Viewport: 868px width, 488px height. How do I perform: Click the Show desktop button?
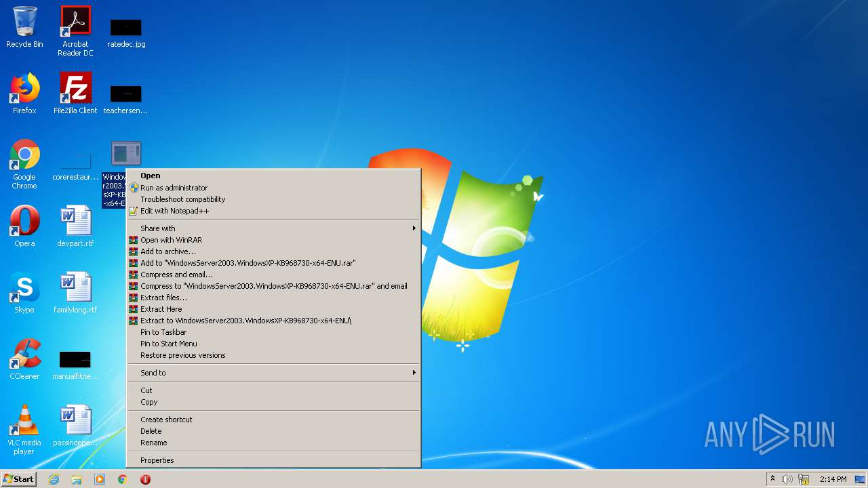coord(860,479)
